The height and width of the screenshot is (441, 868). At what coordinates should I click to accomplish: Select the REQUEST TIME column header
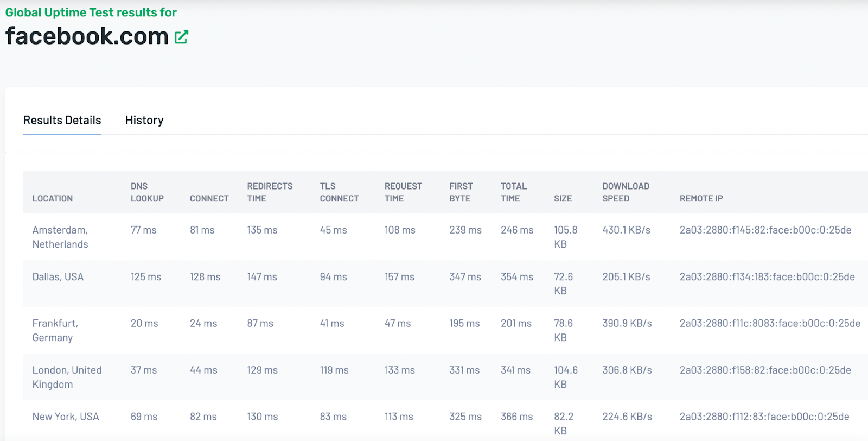403,192
